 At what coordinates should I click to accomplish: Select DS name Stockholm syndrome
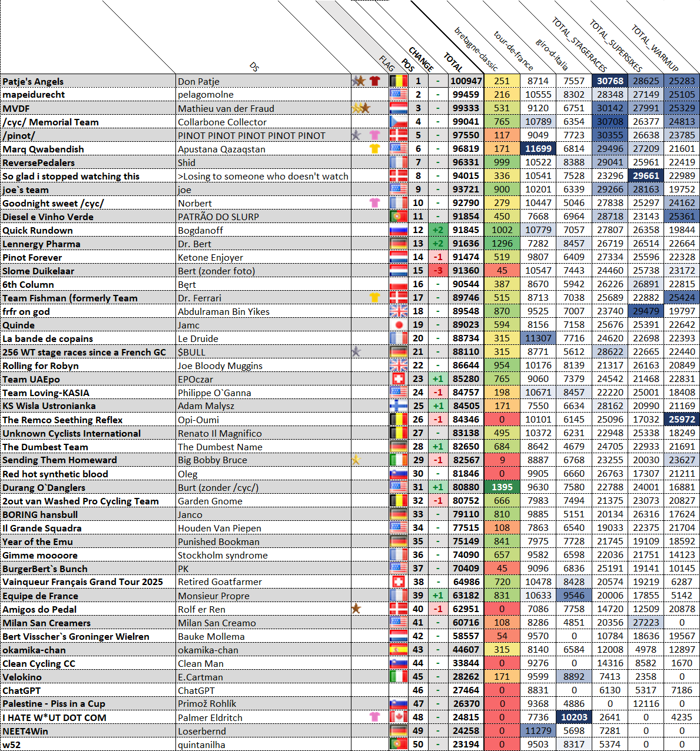[x=223, y=555]
